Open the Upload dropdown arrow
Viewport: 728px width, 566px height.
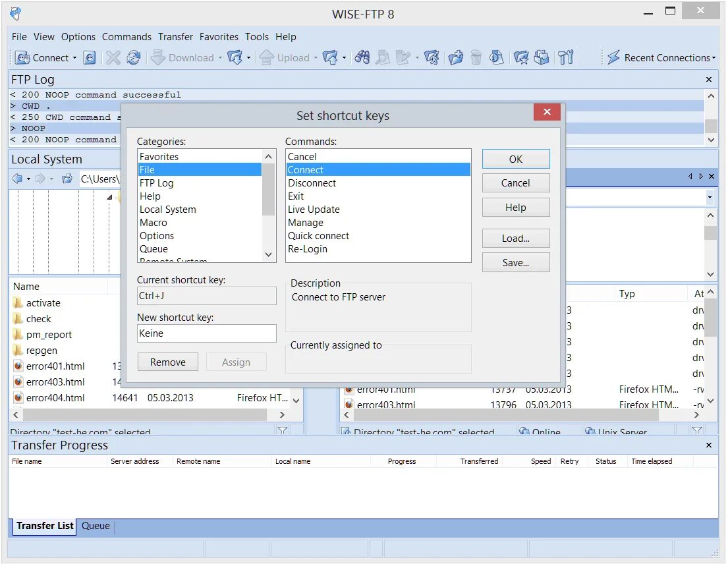tap(316, 57)
